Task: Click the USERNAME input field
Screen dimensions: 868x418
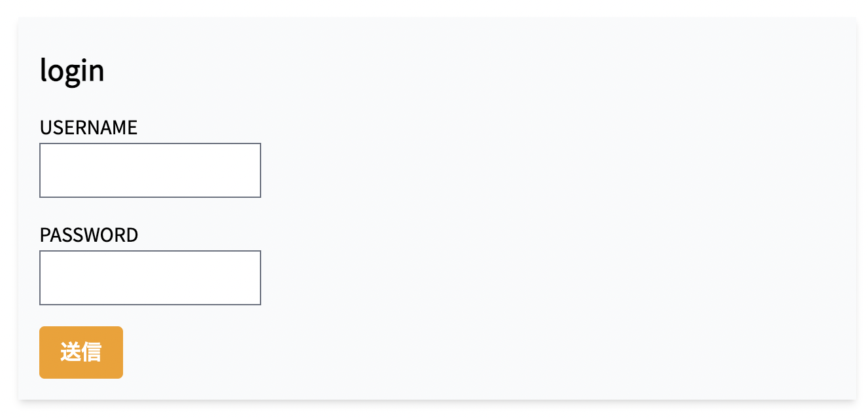Action: [150, 170]
